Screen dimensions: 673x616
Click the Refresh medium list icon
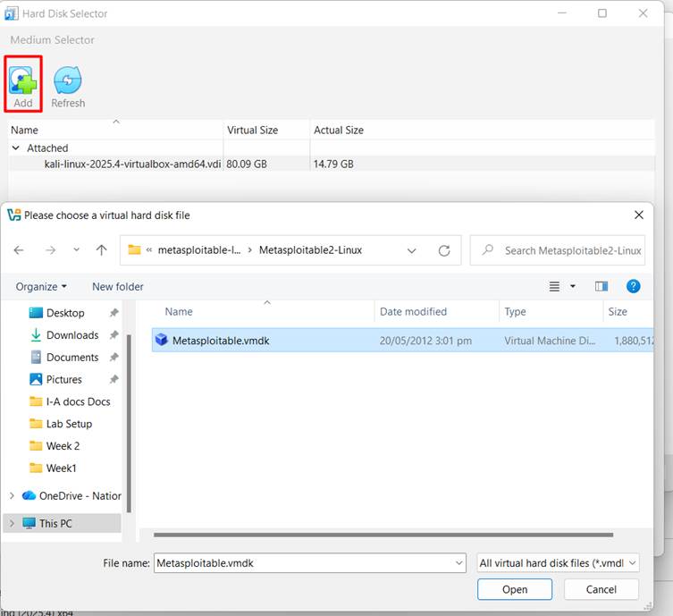click(x=68, y=81)
